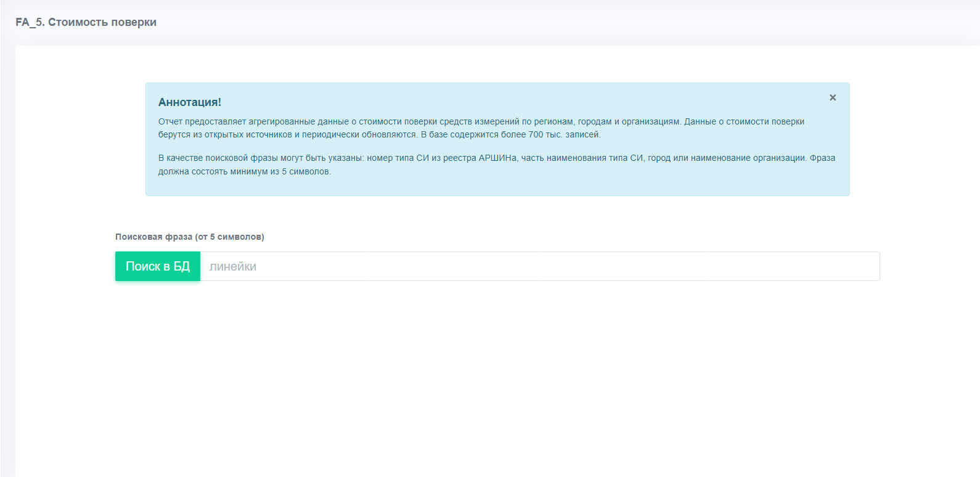Click the paragraph starting with Отчет предоставляет

tap(481, 128)
